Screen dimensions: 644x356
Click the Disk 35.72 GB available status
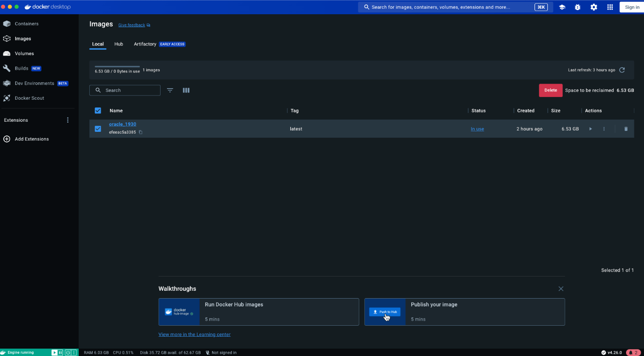(x=170, y=353)
